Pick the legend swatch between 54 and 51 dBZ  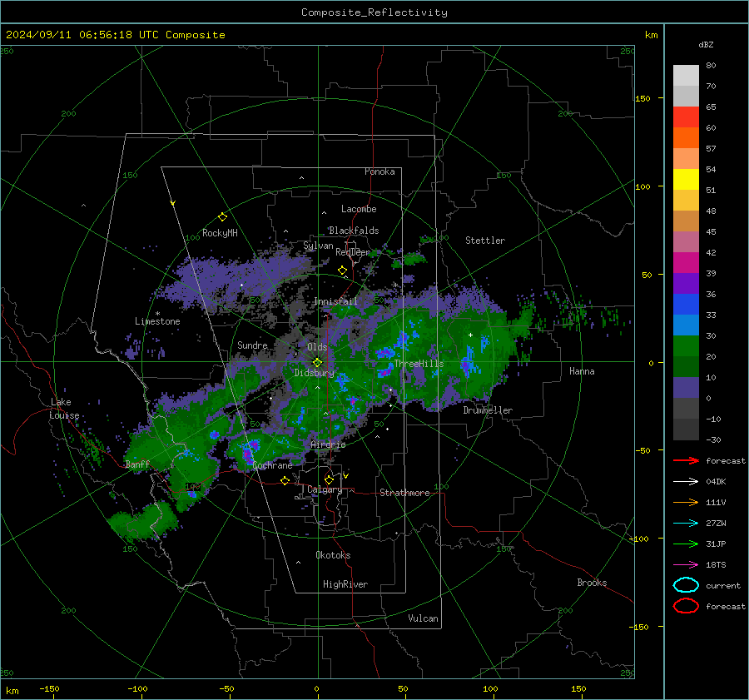point(686,180)
